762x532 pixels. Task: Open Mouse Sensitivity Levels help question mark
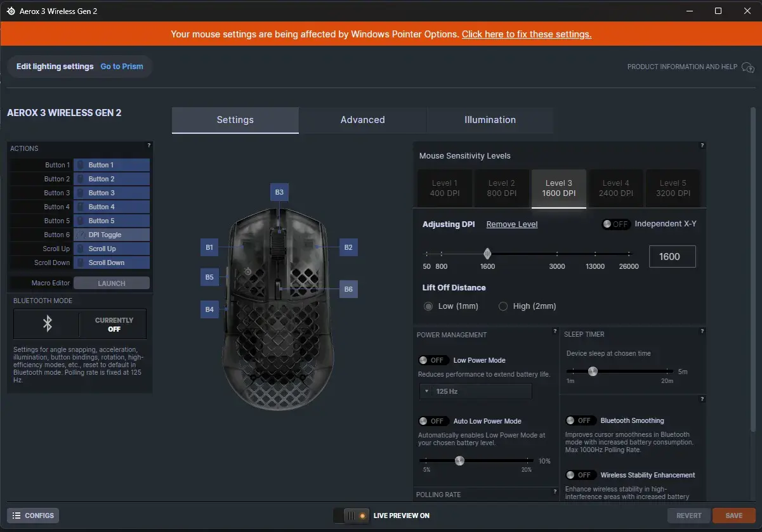pos(702,145)
